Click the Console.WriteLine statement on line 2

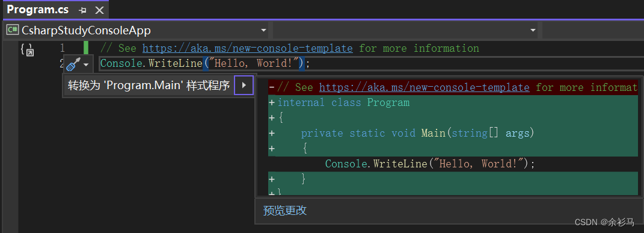tap(206, 63)
